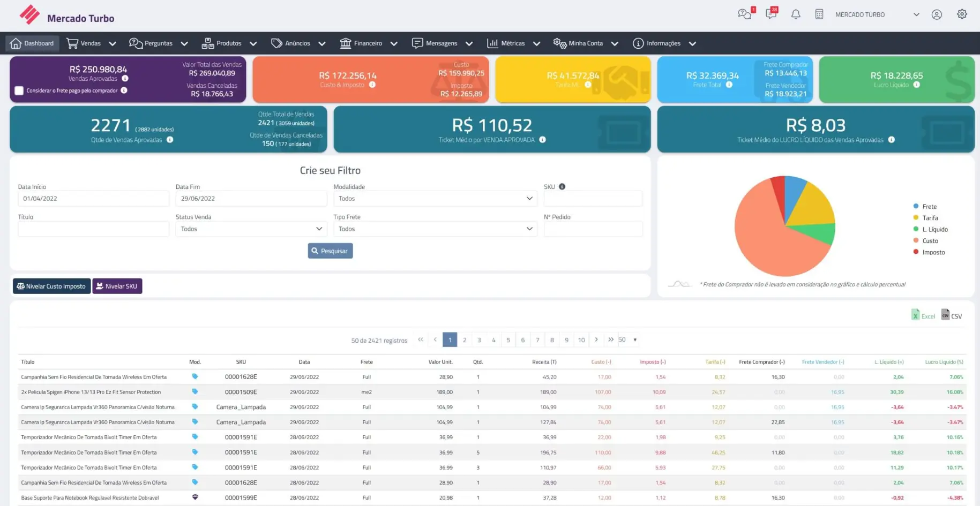Sort table by Receita (T) column header
Viewport: 980px width, 506px height.
pyautogui.click(x=544, y=362)
